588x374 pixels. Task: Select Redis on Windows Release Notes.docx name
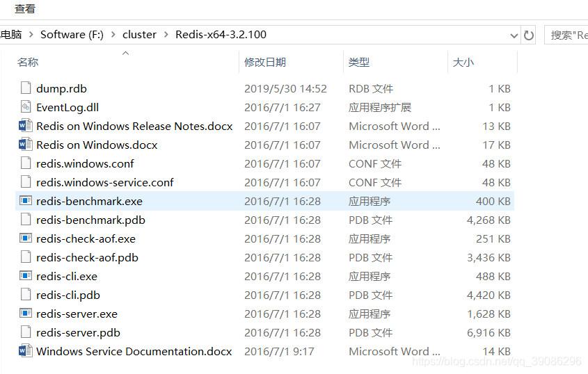(x=134, y=127)
